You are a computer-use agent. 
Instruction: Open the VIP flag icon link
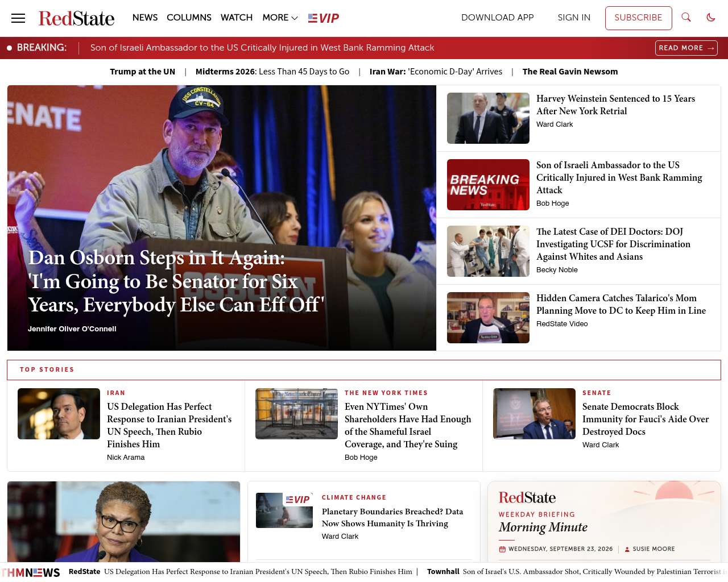324,18
